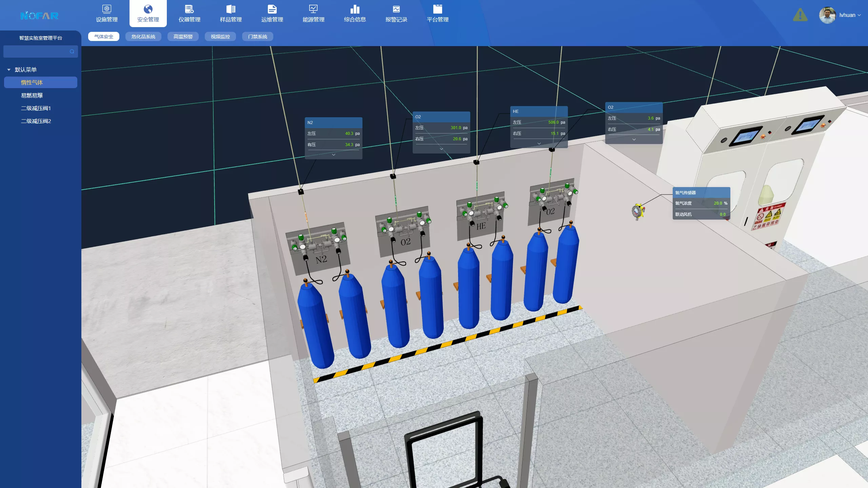868x488 pixels.
Task: Open the 能源管理 monitor icon
Action: click(313, 9)
